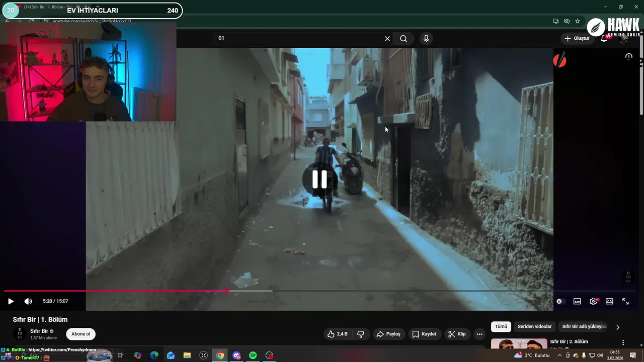Click the install app icon in address bar
This screenshot has height=362, width=644.
[556, 21]
